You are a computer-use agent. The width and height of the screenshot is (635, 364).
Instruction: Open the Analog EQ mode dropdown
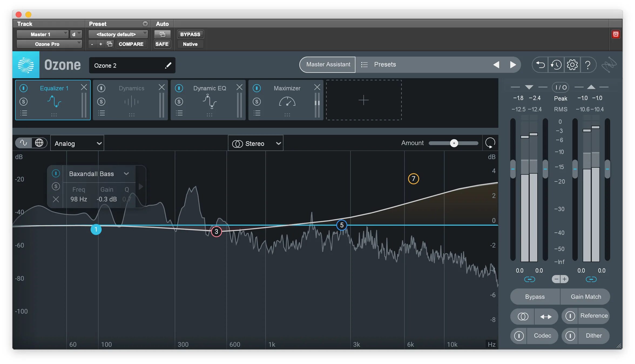pyautogui.click(x=77, y=143)
